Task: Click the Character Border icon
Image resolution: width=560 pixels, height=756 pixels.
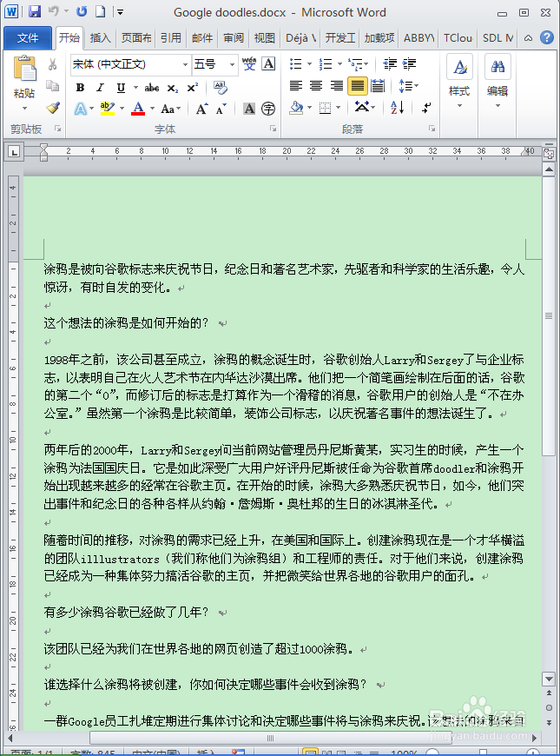Action: pyautogui.click(x=268, y=63)
